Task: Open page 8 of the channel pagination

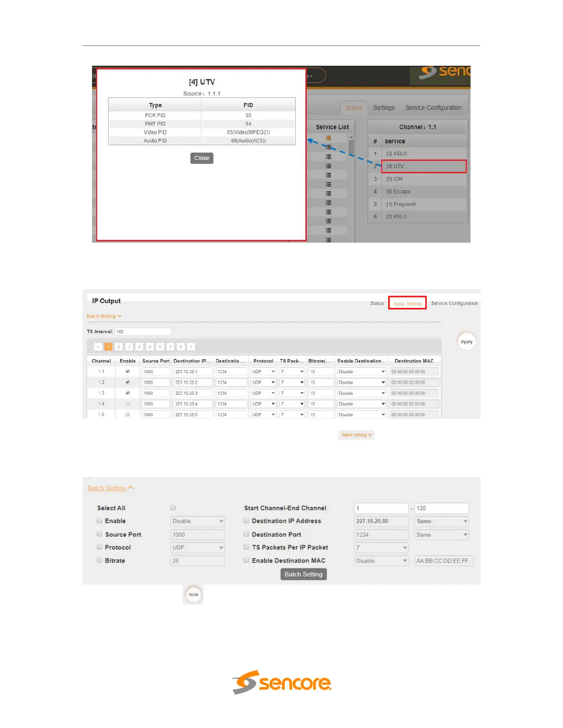Action: tap(181, 347)
